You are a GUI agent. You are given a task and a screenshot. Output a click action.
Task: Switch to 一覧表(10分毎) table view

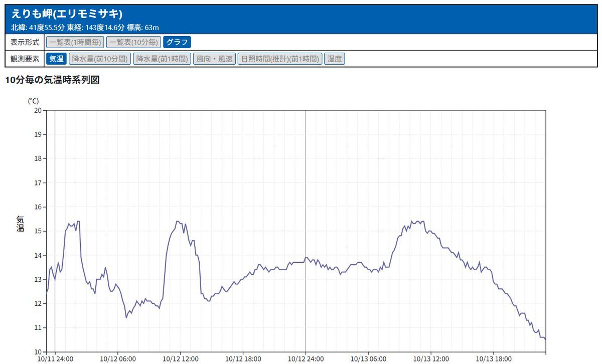(x=133, y=42)
